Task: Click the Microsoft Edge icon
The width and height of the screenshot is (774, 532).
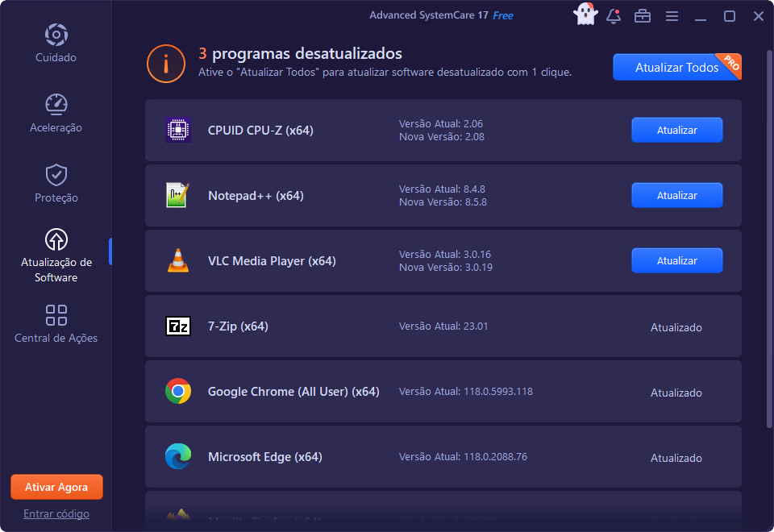Action: pos(178,456)
